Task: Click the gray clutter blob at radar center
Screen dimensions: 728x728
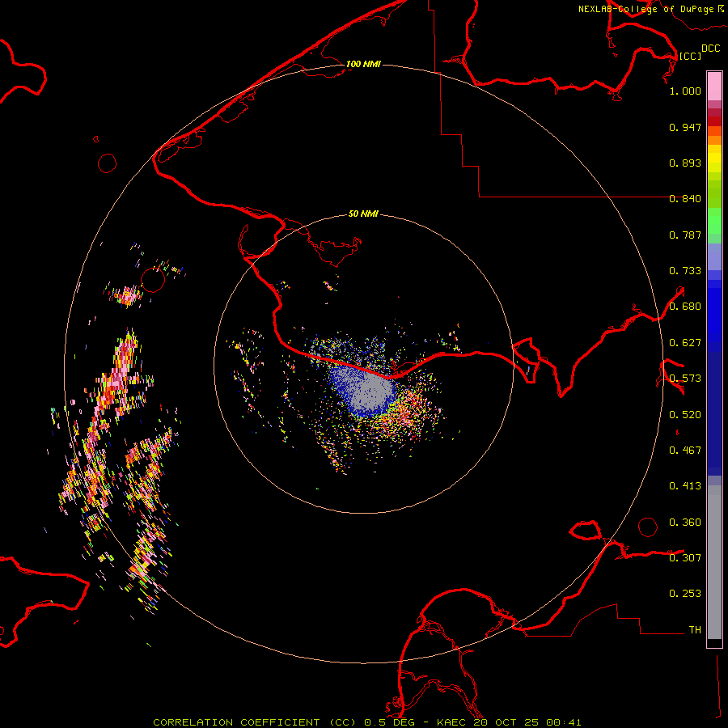Action: click(374, 392)
